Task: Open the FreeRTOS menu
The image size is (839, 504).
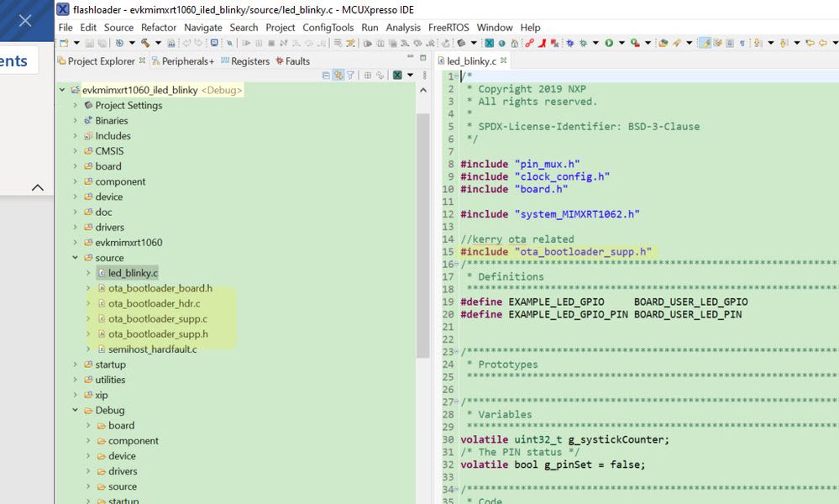Action: [448, 27]
